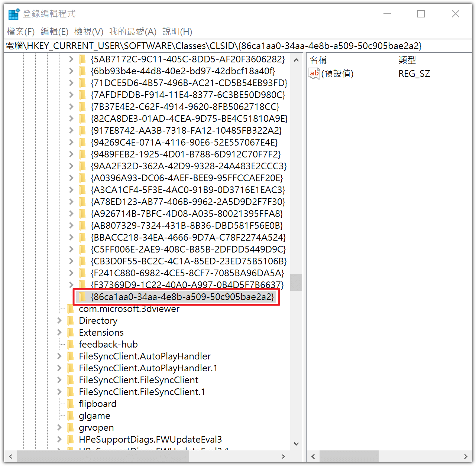Expand the FileSyncClient.AutoPlayHandler key
476x466 pixels.
coord(59,356)
